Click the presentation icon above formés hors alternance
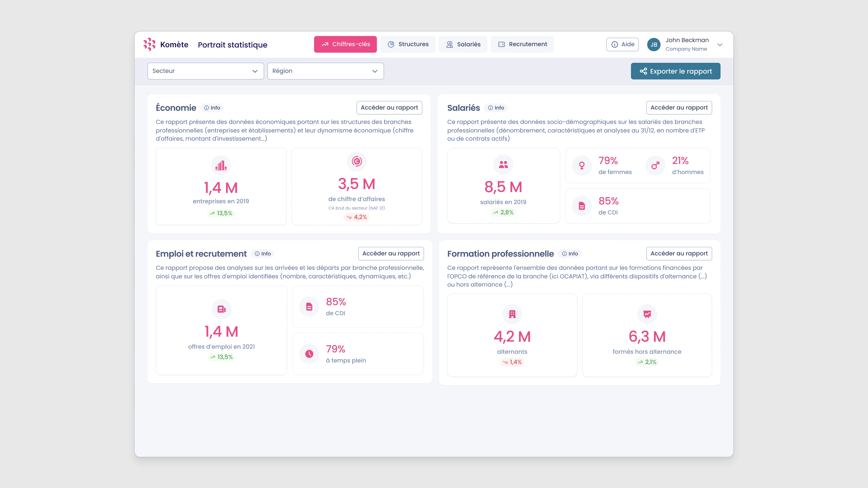 tap(647, 314)
